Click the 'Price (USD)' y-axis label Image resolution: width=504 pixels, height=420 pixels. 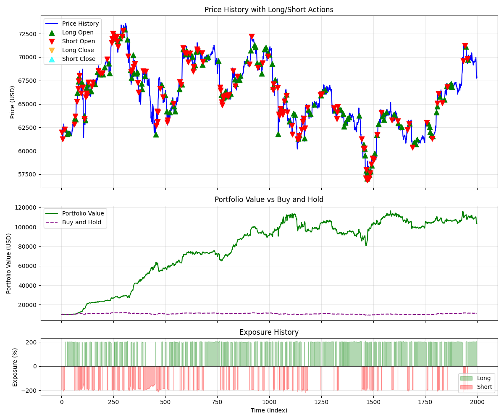13,102
